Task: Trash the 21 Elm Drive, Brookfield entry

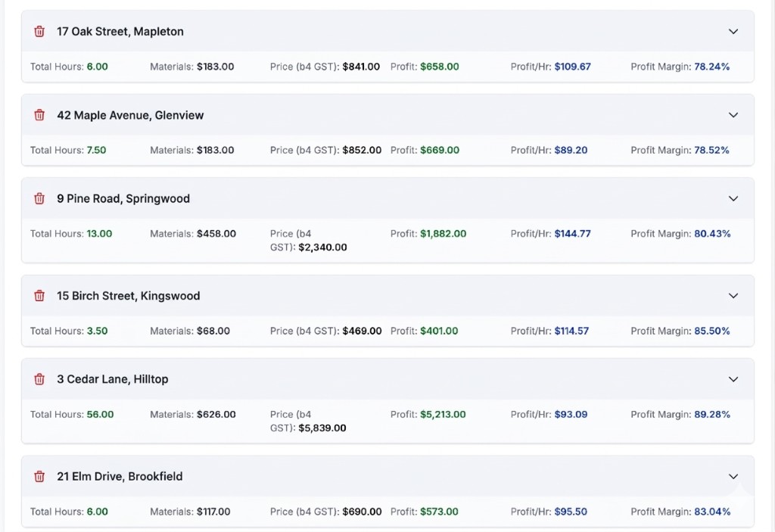Action: coord(39,477)
